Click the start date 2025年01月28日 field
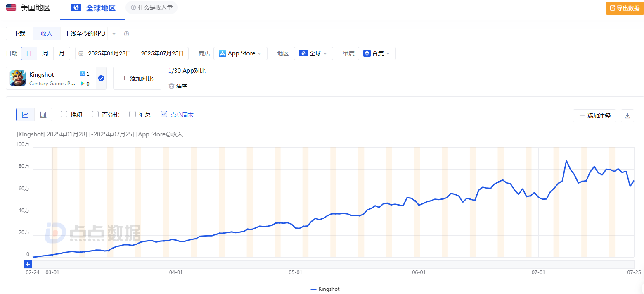Viewport: 644px width, 294px height. point(109,53)
